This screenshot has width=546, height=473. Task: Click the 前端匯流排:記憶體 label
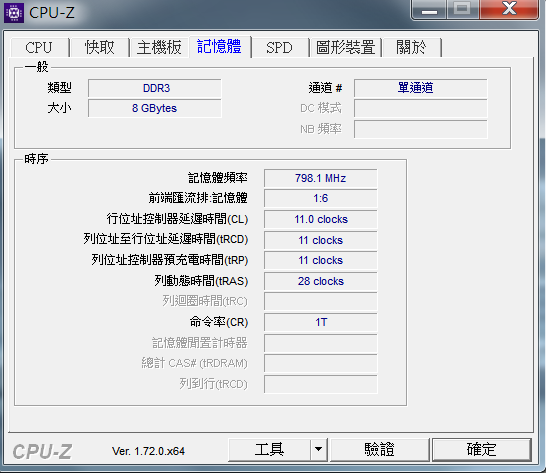[x=198, y=198]
